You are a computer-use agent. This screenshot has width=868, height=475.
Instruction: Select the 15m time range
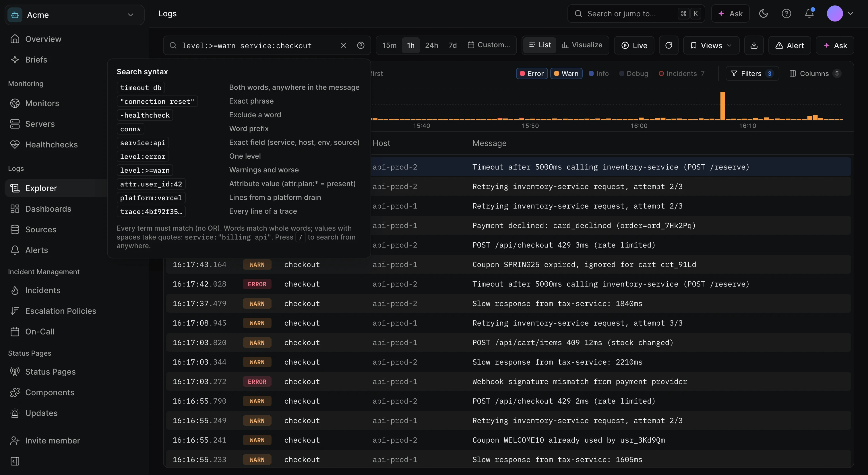(x=389, y=45)
